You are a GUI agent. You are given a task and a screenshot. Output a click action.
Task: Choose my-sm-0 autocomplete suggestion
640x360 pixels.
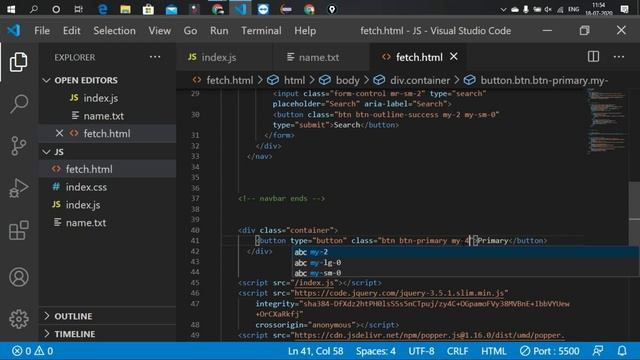point(465,273)
